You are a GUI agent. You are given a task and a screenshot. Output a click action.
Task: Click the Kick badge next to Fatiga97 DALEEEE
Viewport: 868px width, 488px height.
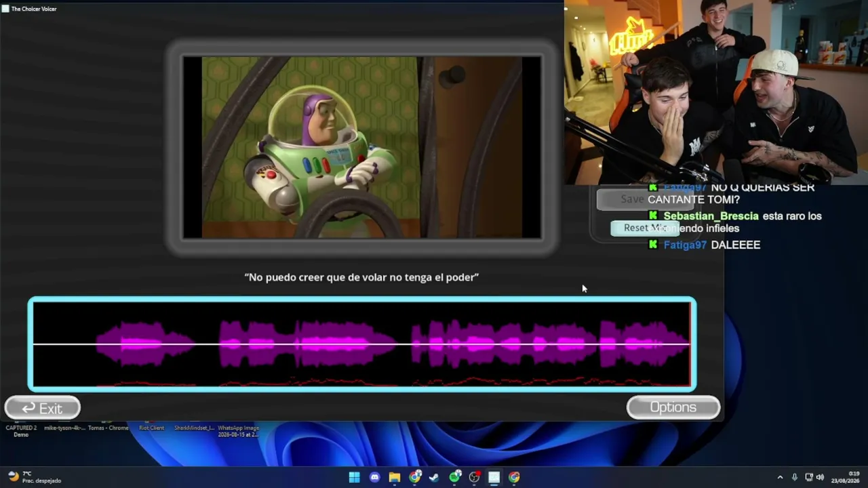click(653, 244)
